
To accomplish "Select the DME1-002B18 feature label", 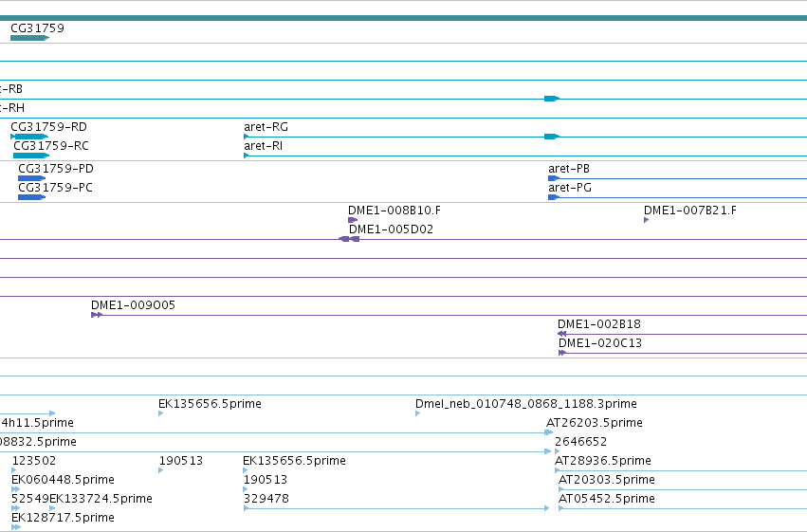I will 599,324.
